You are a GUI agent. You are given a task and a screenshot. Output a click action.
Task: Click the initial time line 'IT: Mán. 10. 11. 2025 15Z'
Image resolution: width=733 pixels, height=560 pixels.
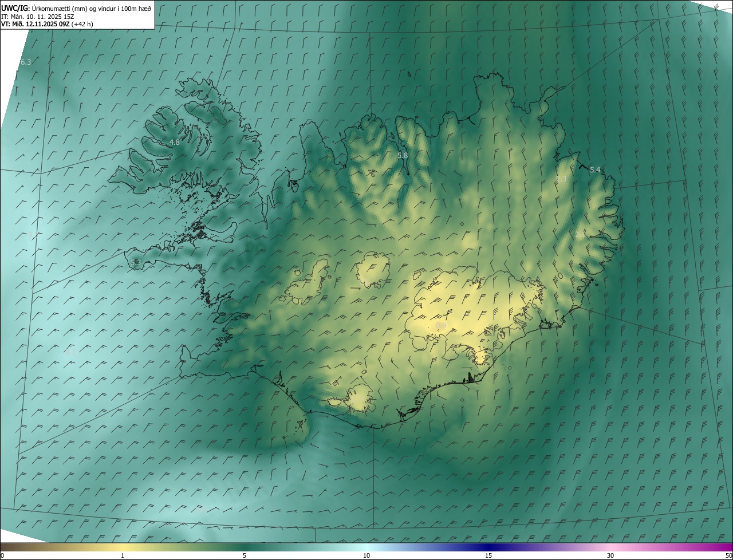point(37,16)
